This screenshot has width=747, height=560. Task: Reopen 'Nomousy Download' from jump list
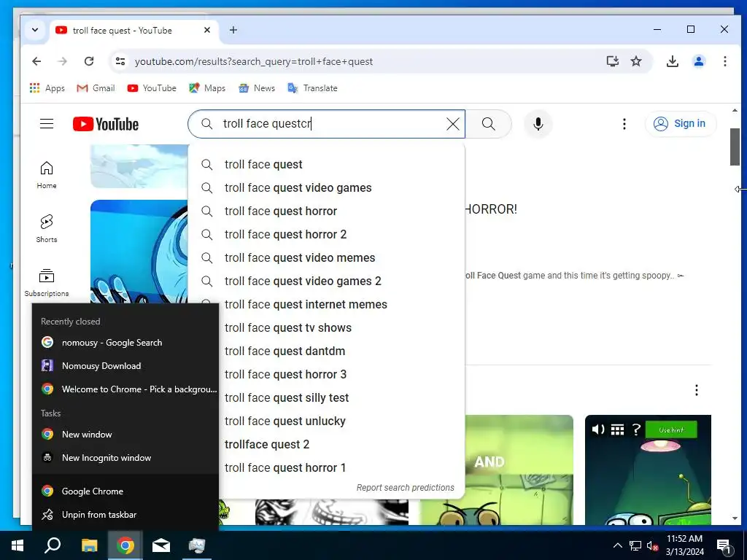tap(125, 366)
